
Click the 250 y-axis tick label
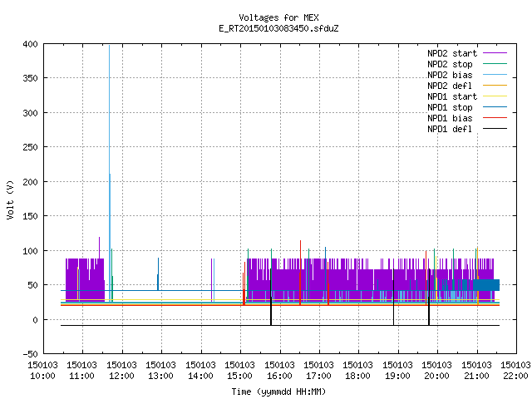30,147
